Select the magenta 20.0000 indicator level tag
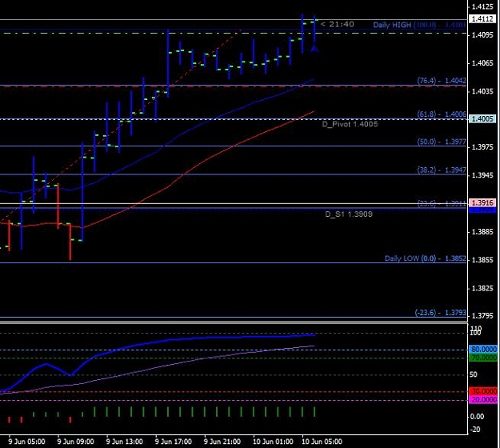This screenshot has height=448, width=500. (483, 399)
